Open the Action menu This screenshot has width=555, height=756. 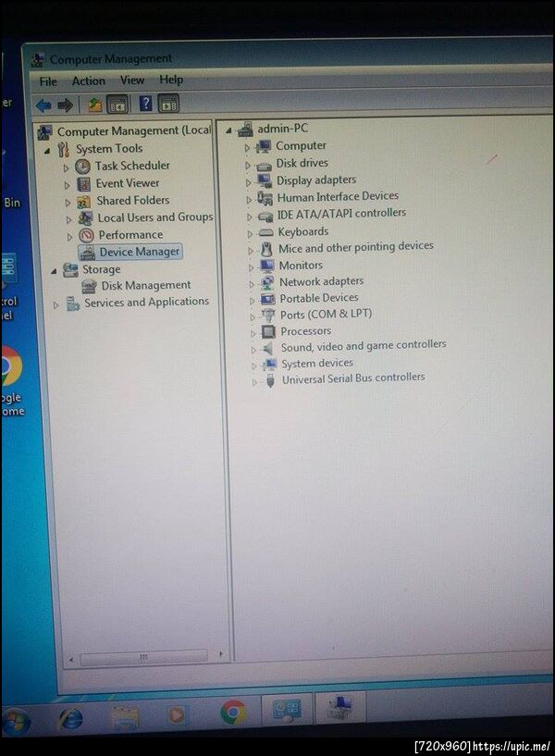[88, 81]
